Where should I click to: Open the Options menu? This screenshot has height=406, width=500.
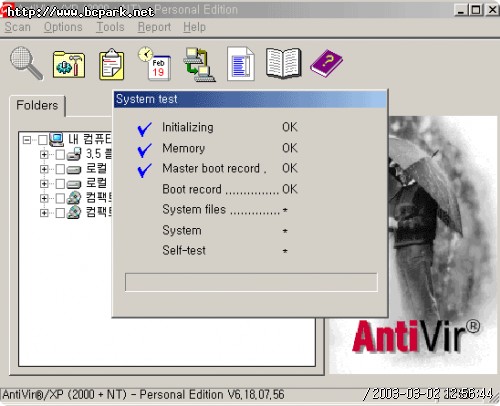click(63, 27)
